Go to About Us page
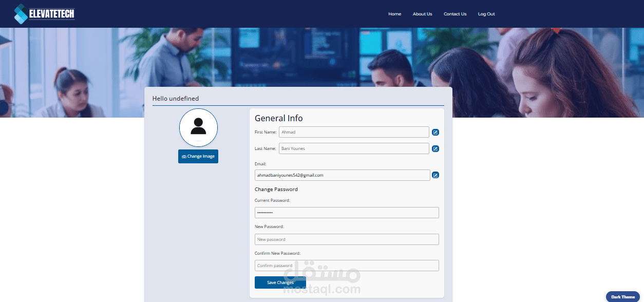Image resolution: width=644 pixels, height=302 pixels. [422, 14]
